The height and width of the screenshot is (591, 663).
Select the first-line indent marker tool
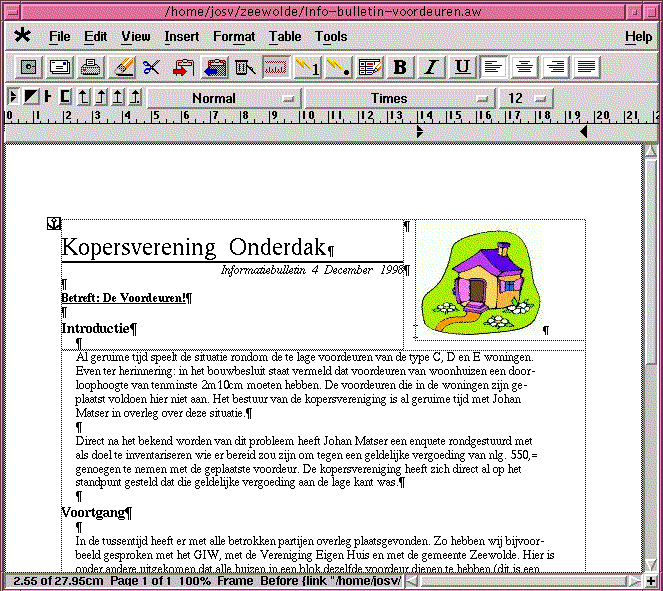[x=14, y=97]
